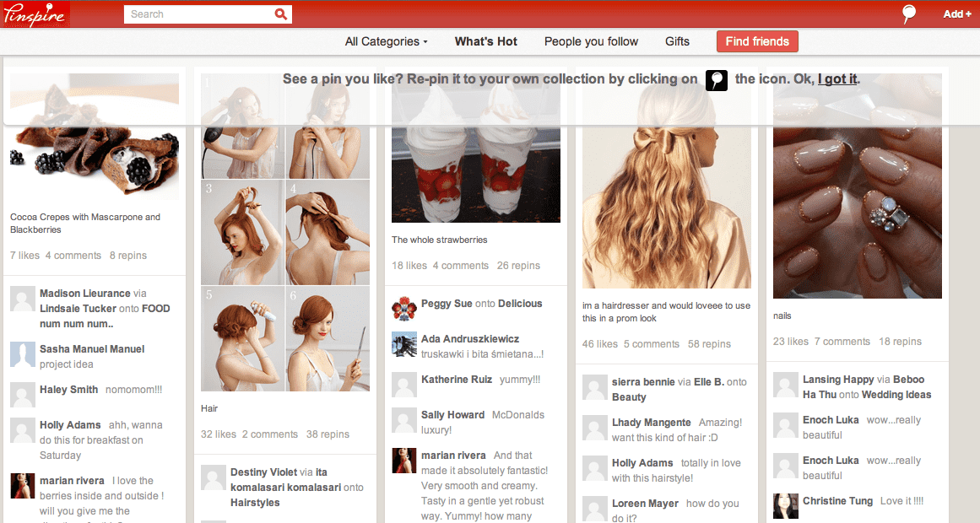
Task: Open the Hairstyles board link
Action: 255,503
